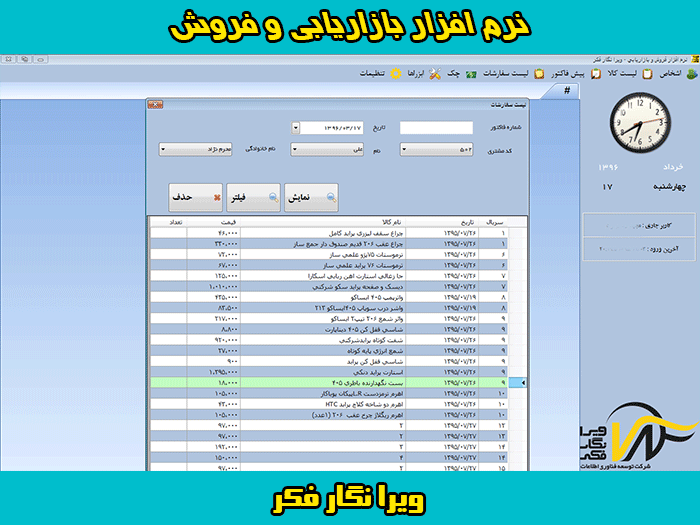Viewport: 700px width, 525px height.
Task: Switch to the # tab
Action: tap(567, 91)
